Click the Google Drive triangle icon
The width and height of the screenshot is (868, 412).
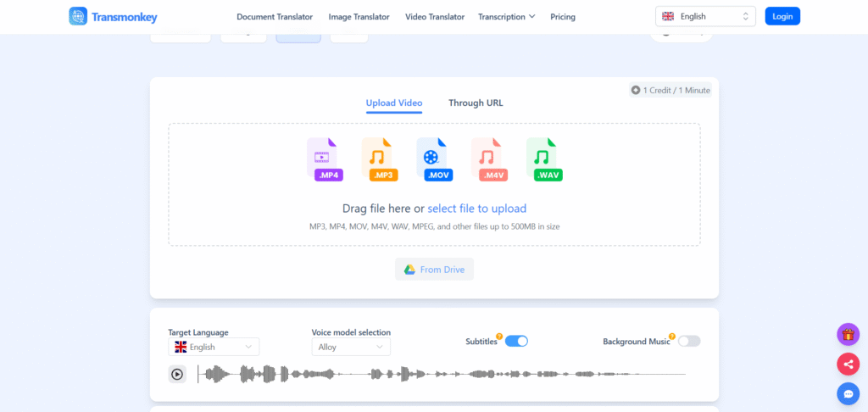409,270
